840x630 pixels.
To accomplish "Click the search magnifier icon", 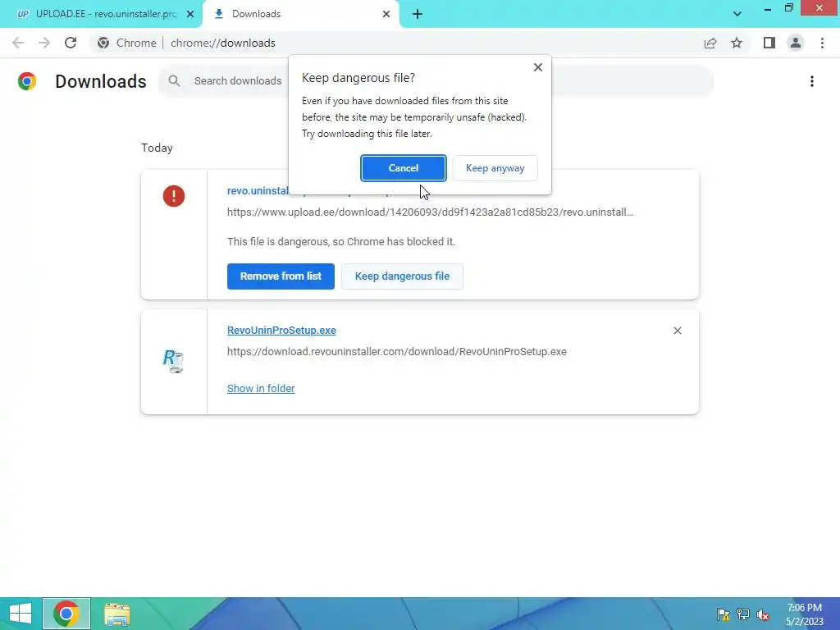I will [174, 81].
